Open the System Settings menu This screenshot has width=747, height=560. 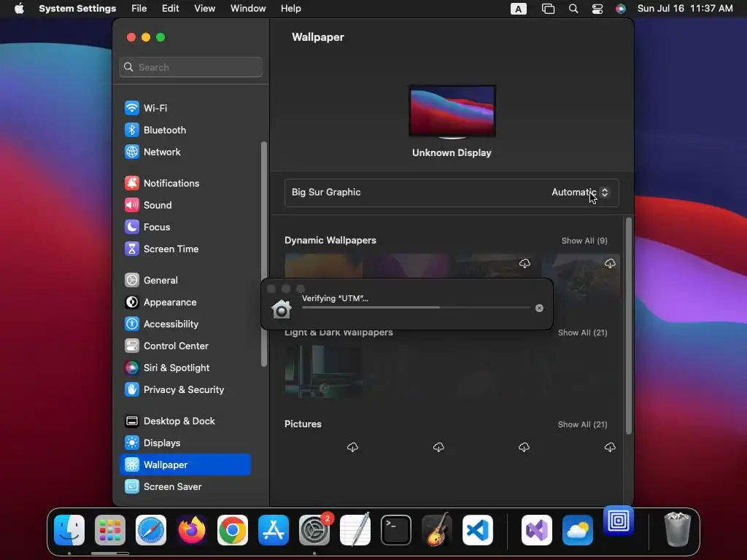coord(77,9)
